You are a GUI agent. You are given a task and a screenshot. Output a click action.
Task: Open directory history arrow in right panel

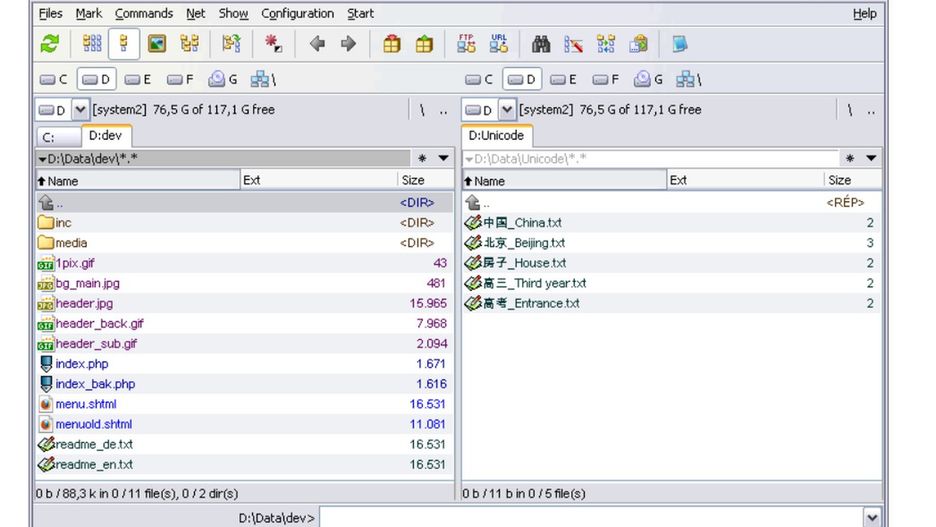click(x=871, y=158)
